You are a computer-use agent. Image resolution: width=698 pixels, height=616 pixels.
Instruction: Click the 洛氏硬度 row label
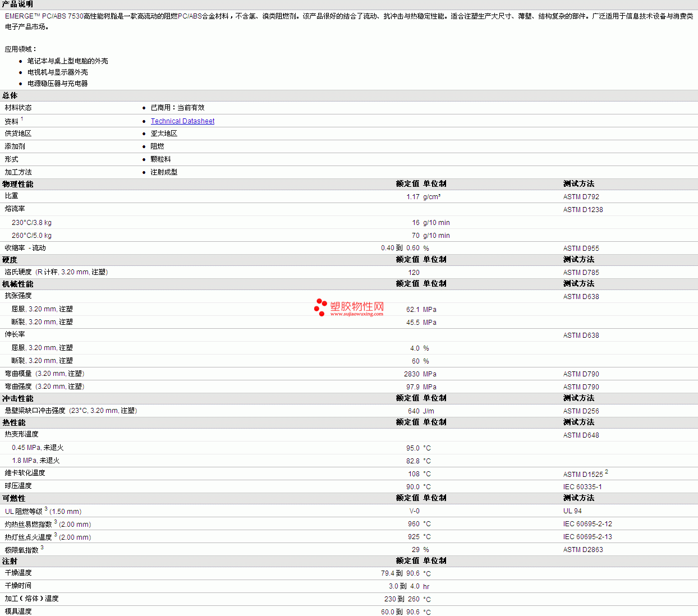[x=56, y=272]
